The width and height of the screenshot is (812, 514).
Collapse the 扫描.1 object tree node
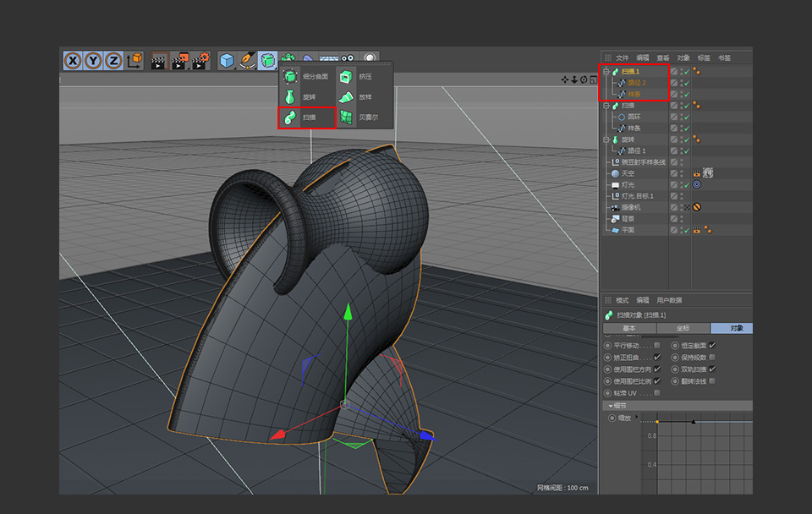point(606,71)
